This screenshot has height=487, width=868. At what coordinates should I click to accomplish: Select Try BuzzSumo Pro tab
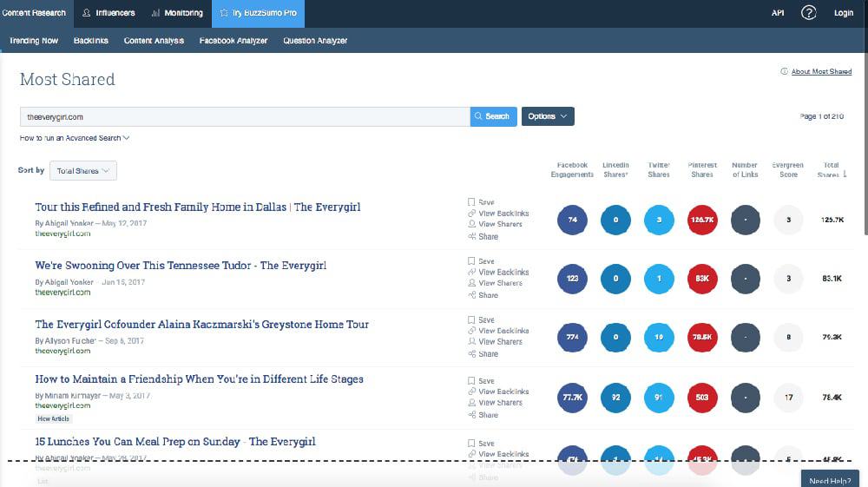(x=258, y=13)
